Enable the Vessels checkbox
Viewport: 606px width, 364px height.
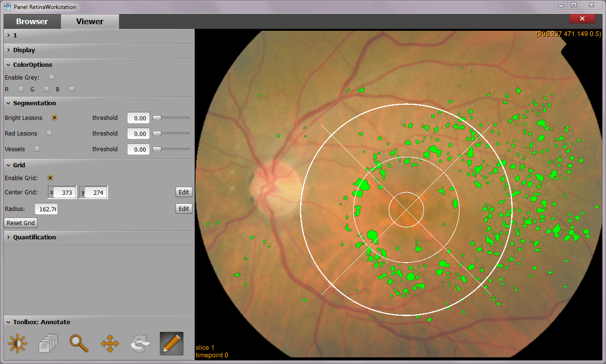pyautogui.click(x=37, y=149)
